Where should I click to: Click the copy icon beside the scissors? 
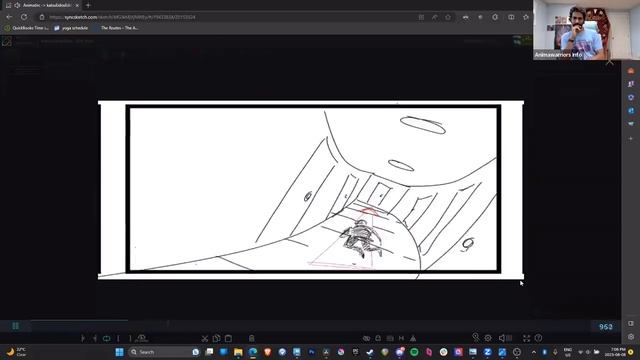point(217,338)
